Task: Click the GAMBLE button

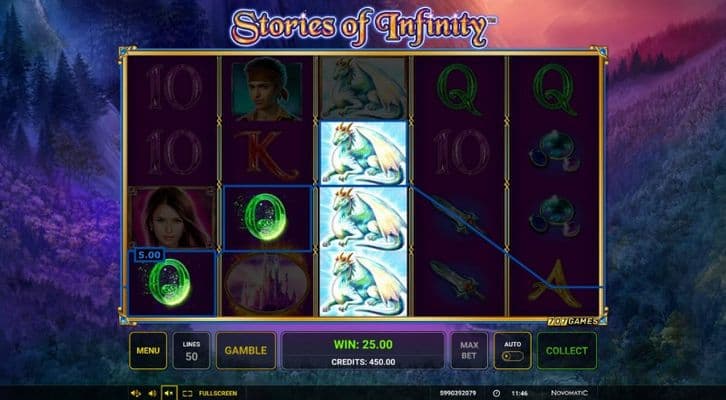Action: point(246,350)
